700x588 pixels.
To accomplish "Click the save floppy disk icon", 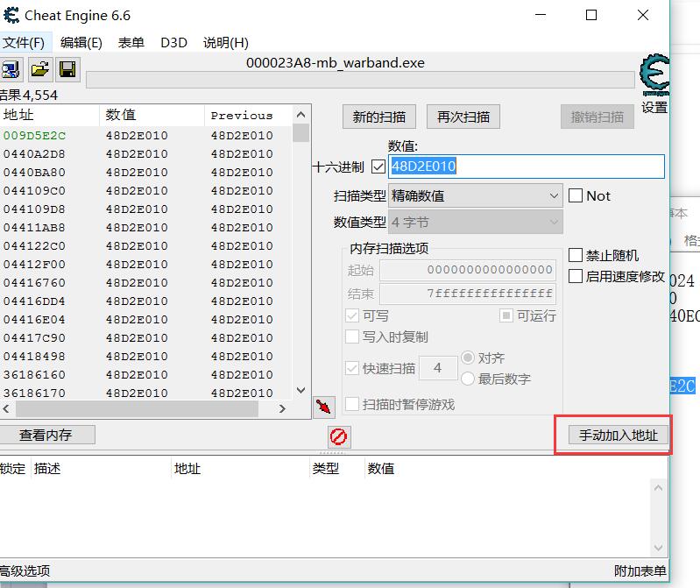I will tap(67, 69).
